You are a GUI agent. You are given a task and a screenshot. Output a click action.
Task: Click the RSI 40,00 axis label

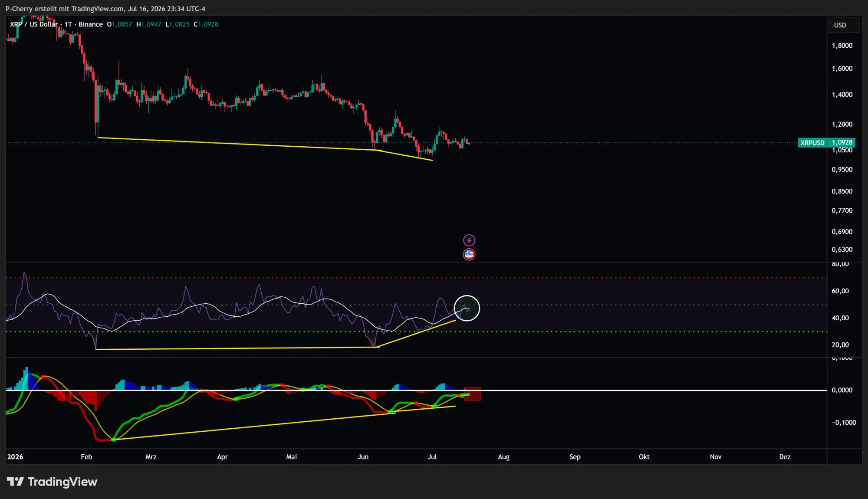pos(840,318)
